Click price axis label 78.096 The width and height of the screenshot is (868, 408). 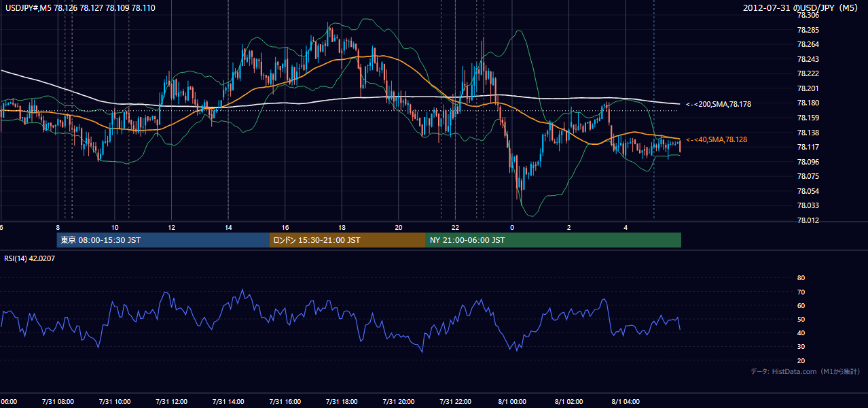click(808, 162)
